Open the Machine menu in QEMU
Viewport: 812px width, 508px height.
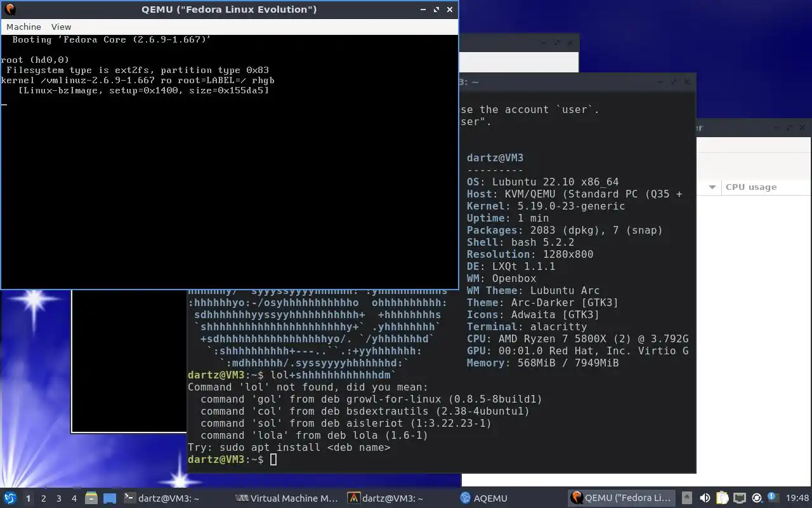point(23,27)
